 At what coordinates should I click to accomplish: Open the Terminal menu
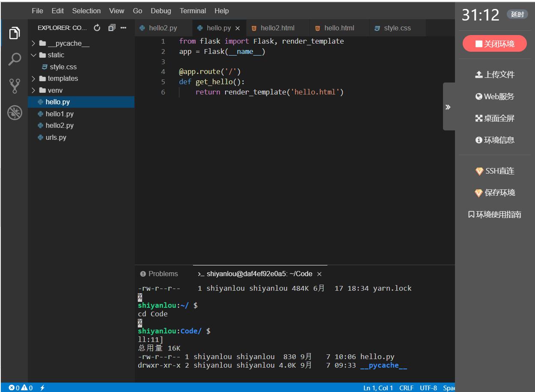click(x=193, y=11)
